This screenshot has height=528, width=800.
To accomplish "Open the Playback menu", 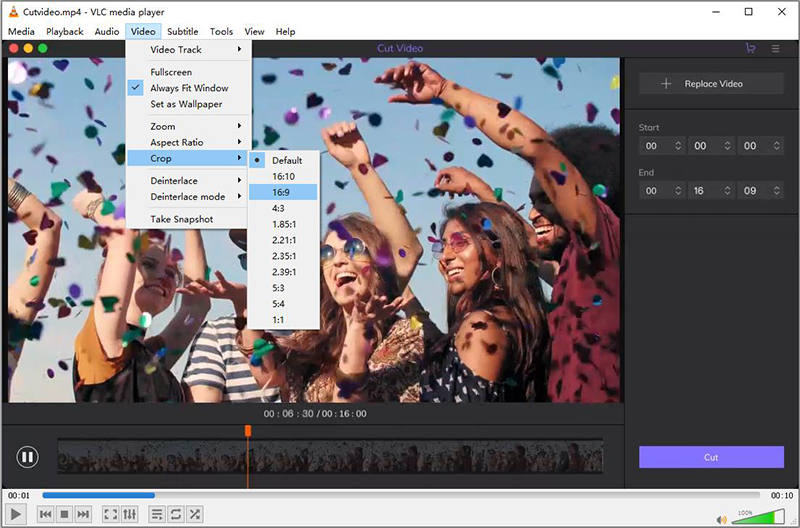I will [x=65, y=32].
